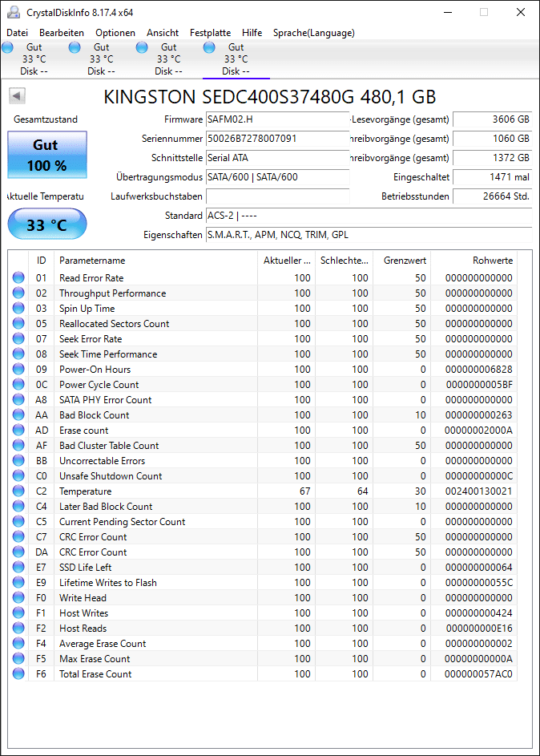Select the fourth underlined disk tab
Screen dimensions: 540x756
(236, 59)
